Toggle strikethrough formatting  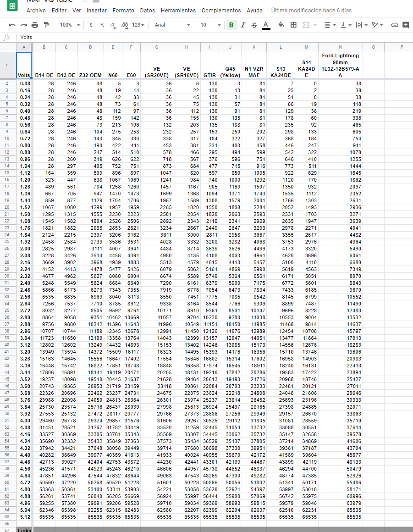(x=254, y=25)
